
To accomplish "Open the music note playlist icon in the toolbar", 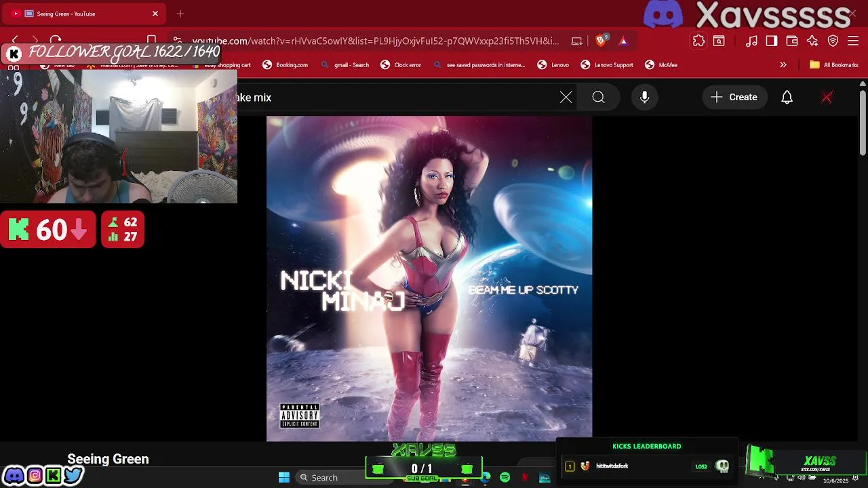I will pyautogui.click(x=751, y=41).
